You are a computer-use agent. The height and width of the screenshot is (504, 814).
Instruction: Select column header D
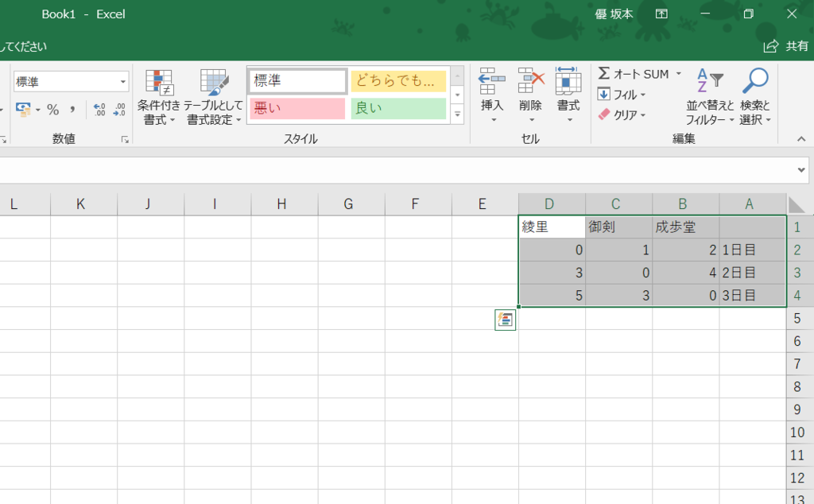pyautogui.click(x=552, y=204)
